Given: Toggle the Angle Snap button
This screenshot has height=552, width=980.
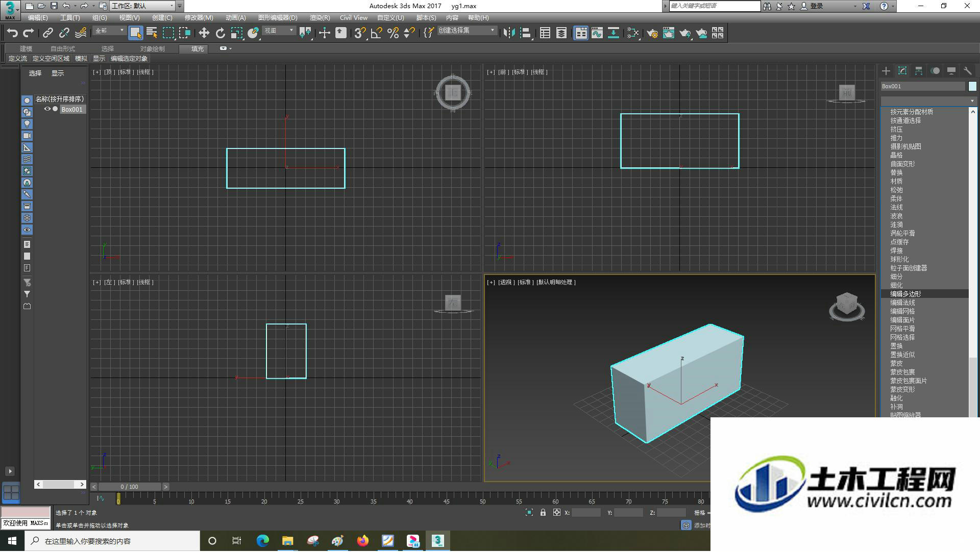Looking at the screenshot, I should (376, 33).
